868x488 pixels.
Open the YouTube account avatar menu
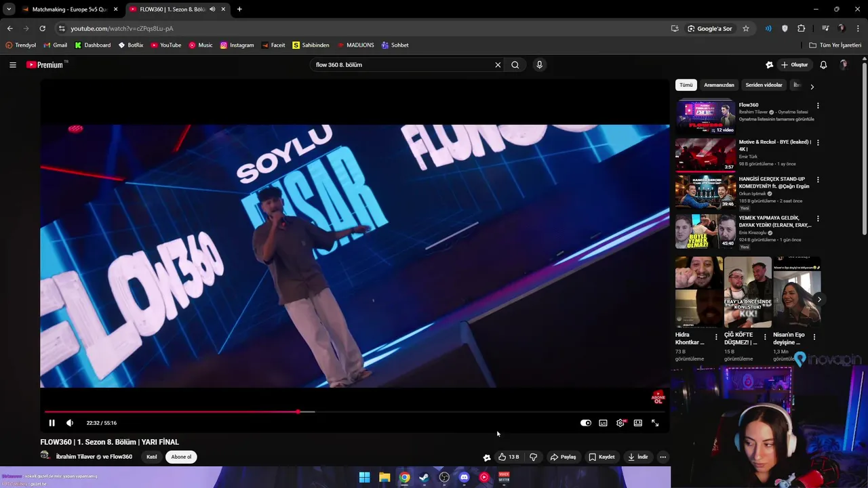tap(844, 65)
